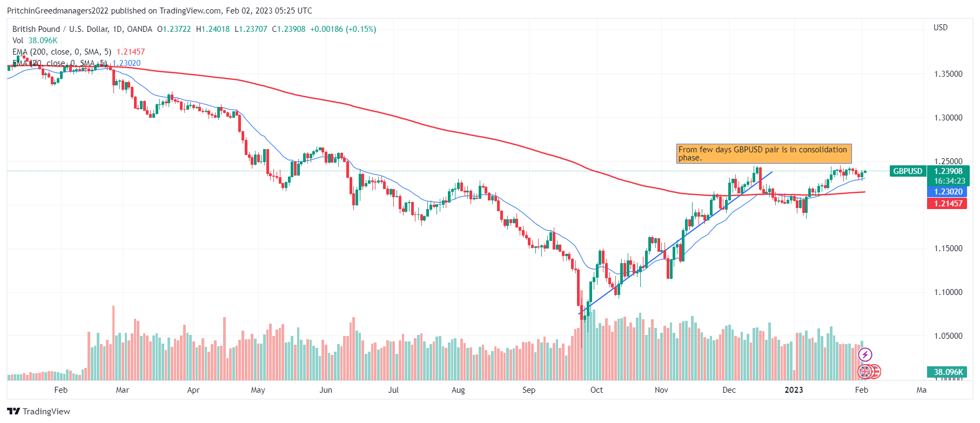980x423 pixels.
Task: Click the USD currency label on price axis
Action: tap(941, 28)
